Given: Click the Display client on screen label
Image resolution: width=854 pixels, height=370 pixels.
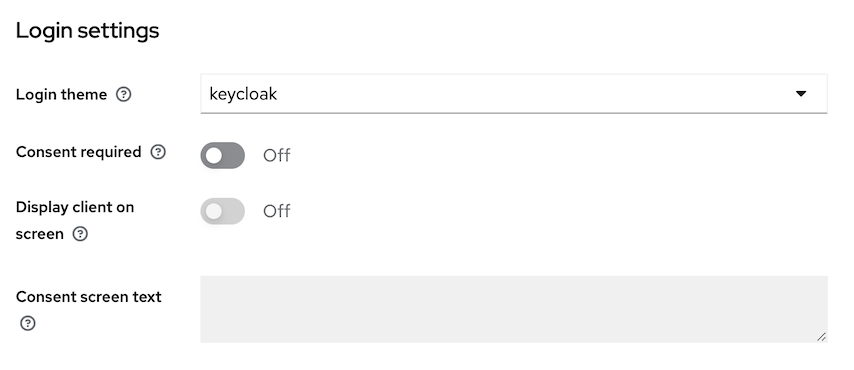Looking at the screenshot, I should [75, 221].
